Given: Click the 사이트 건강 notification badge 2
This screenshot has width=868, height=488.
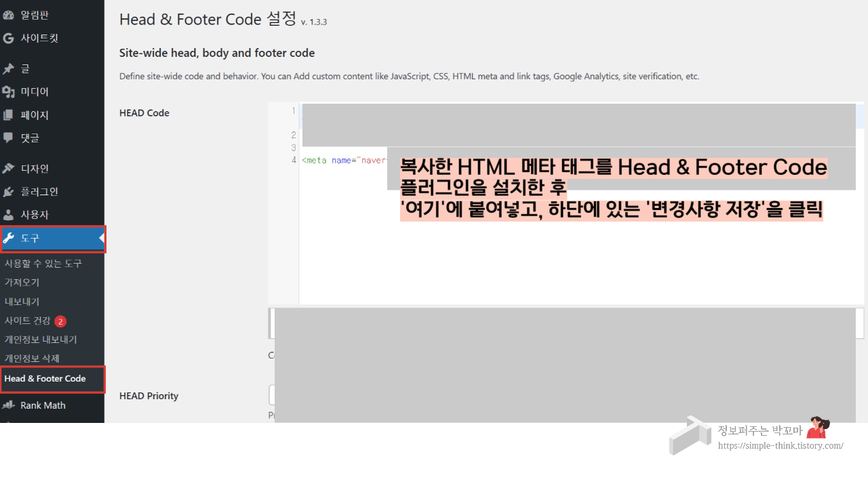Looking at the screenshot, I should pos(60,321).
